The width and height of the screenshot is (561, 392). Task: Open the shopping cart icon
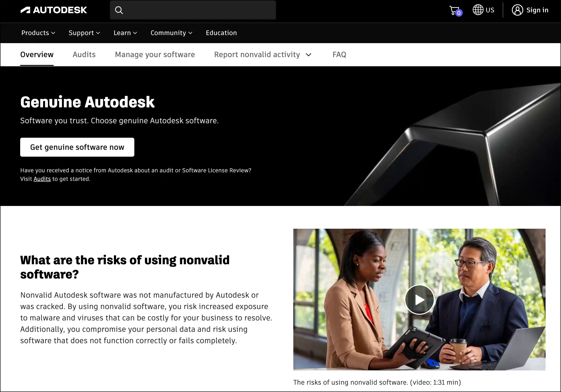pos(455,10)
